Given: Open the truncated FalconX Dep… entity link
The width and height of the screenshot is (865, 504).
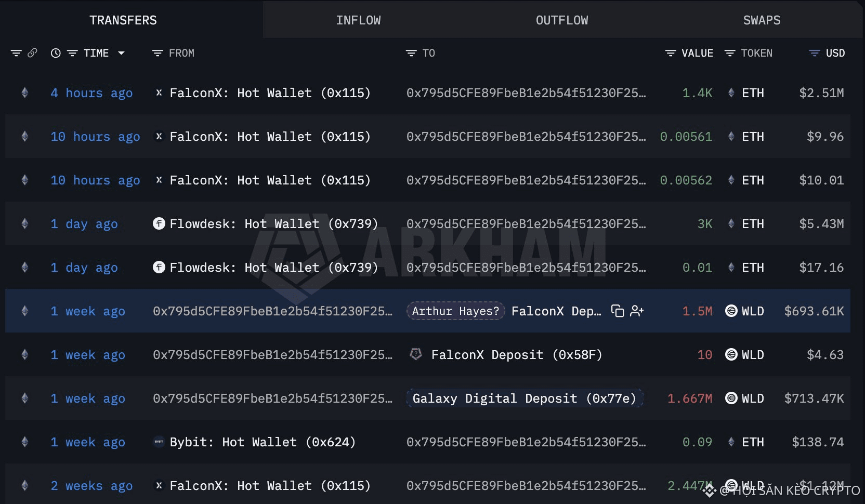Looking at the screenshot, I should (x=556, y=311).
